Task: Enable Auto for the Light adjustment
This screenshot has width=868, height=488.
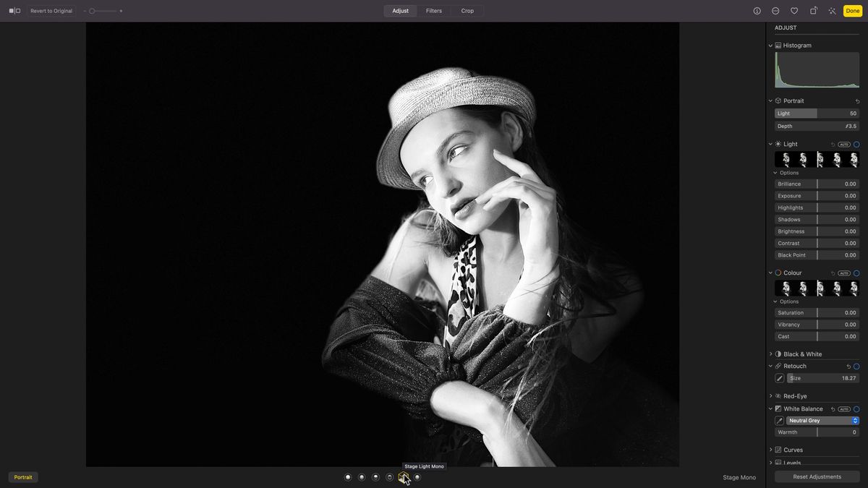Action: click(x=843, y=144)
